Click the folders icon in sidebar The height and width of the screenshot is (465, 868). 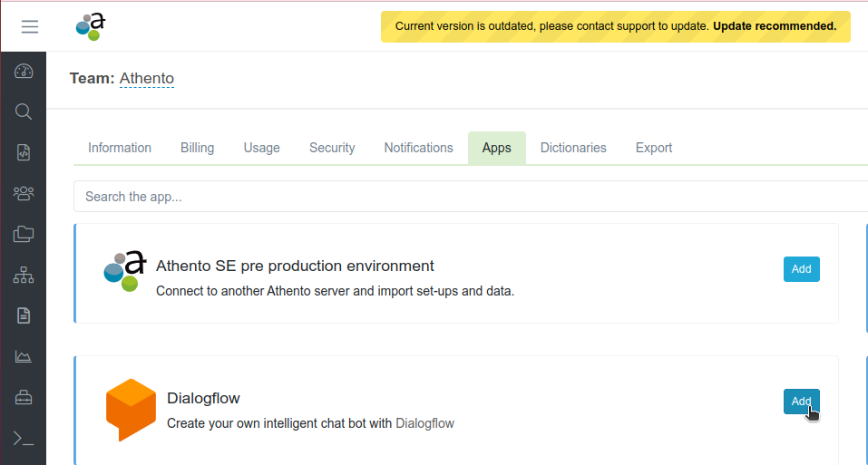click(24, 234)
